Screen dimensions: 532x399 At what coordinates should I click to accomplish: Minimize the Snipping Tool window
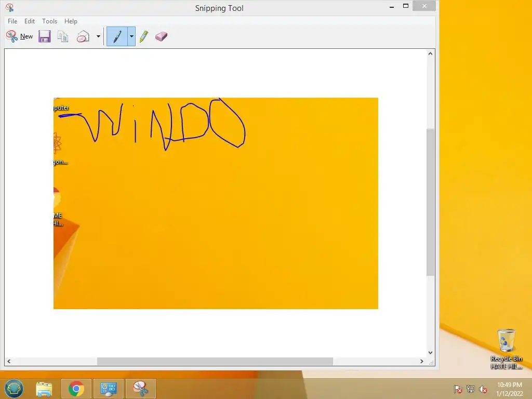point(392,6)
